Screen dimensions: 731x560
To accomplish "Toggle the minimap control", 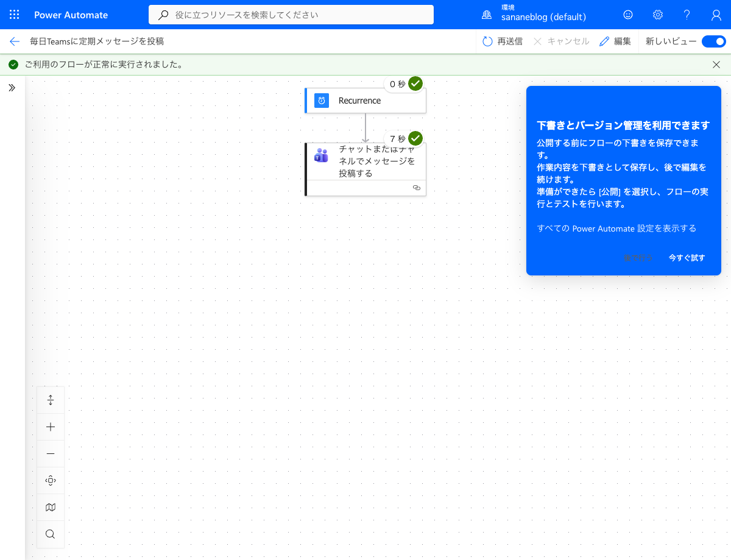I will coord(51,508).
